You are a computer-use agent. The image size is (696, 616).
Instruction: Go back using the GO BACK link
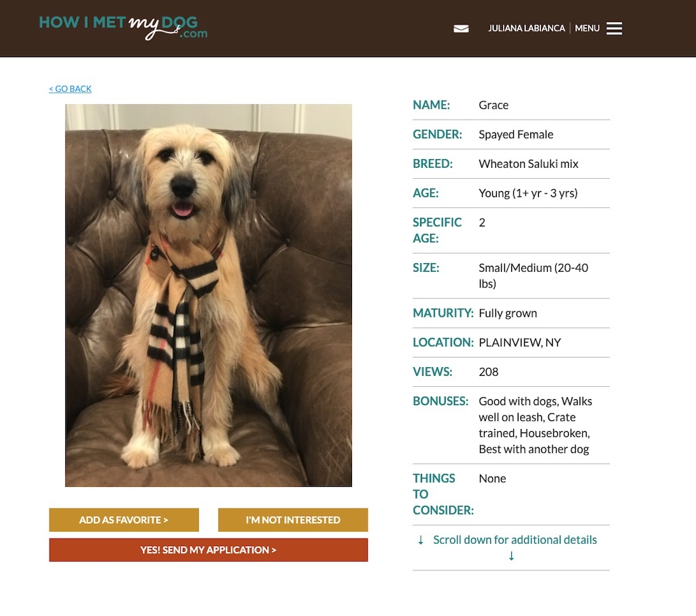click(70, 89)
